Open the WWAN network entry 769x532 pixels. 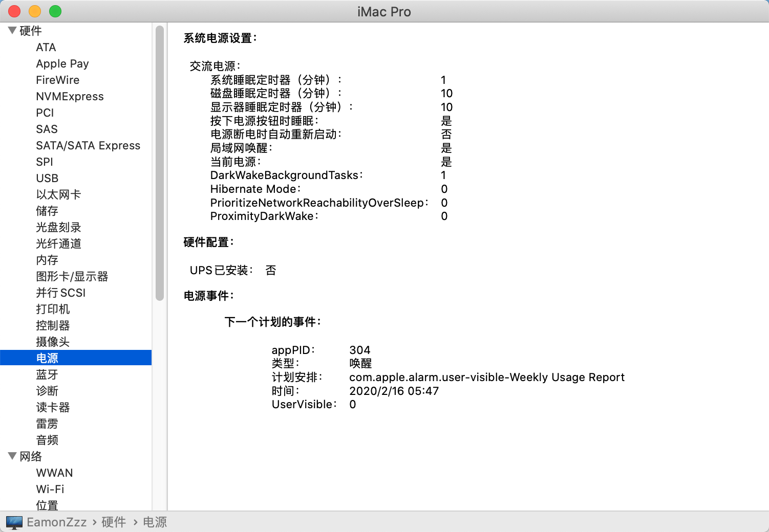point(54,473)
